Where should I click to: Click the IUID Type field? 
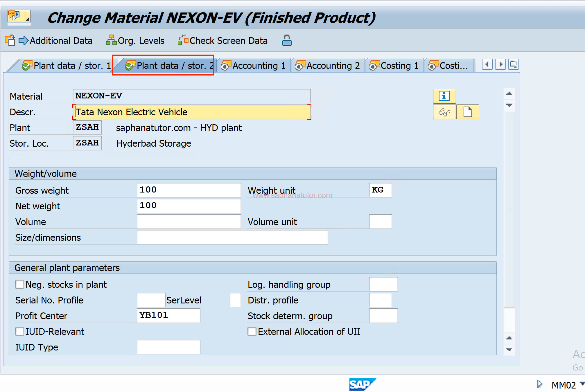[168, 347]
